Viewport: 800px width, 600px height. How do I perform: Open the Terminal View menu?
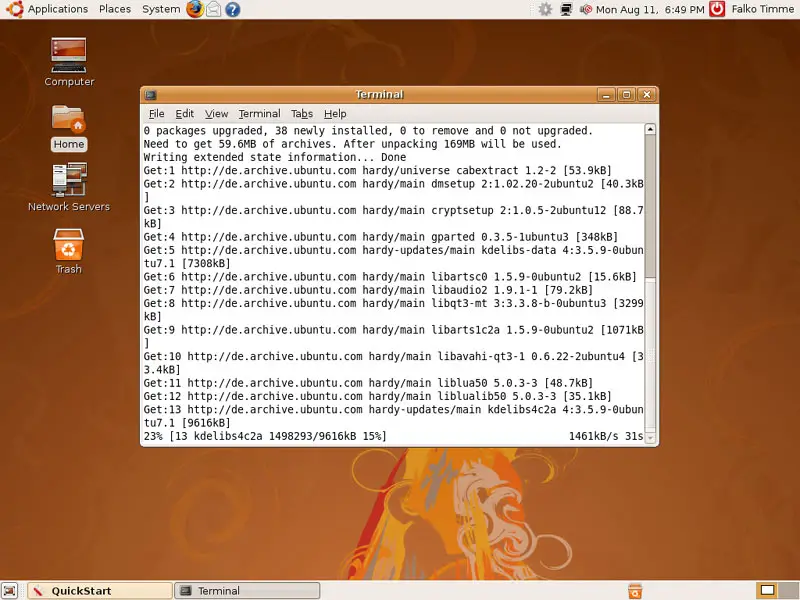coord(216,114)
